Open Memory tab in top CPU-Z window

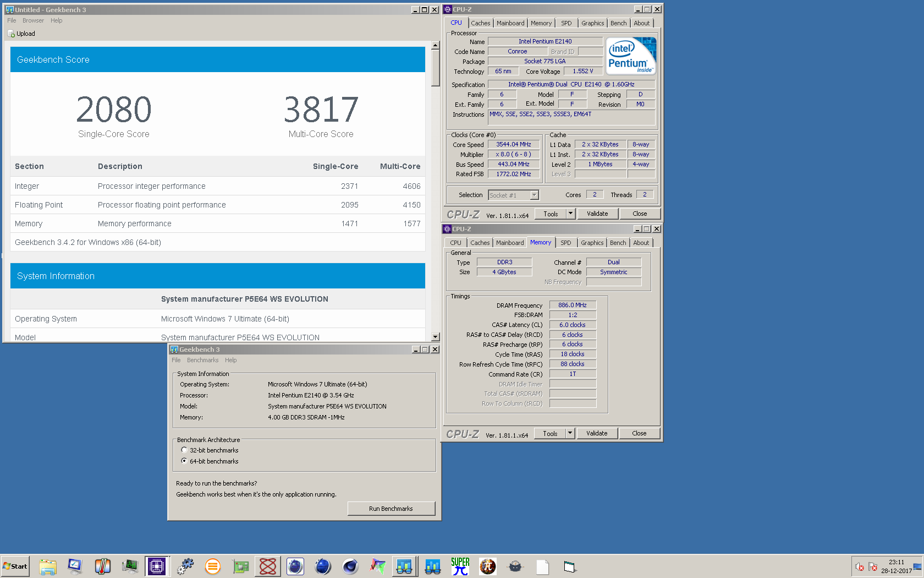[541, 23]
